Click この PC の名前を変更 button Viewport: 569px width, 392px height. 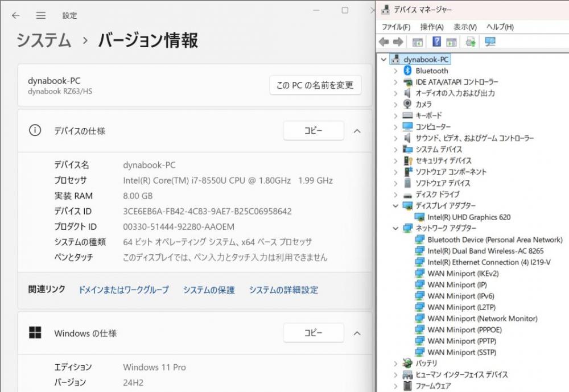[x=315, y=85]
